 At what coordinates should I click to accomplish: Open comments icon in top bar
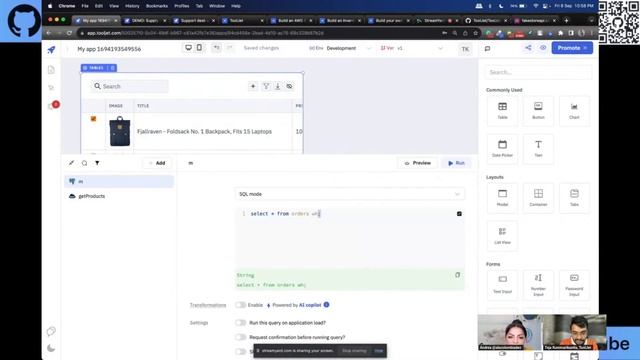487,49
